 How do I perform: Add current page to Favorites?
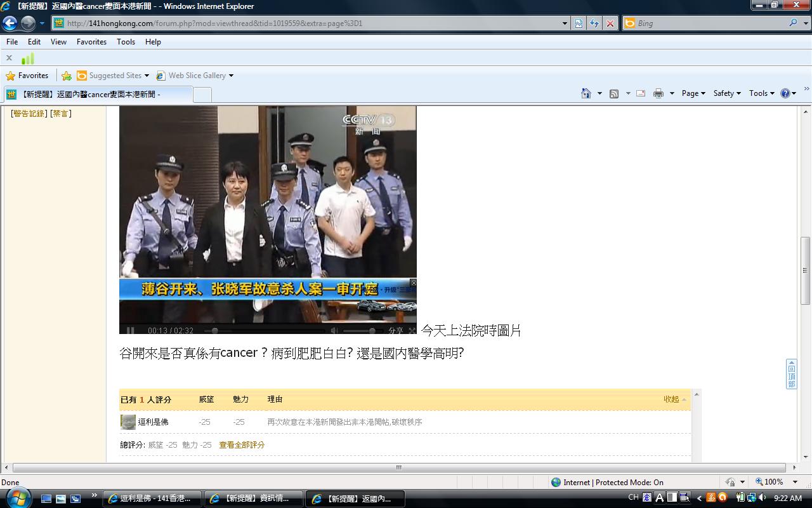67,75
